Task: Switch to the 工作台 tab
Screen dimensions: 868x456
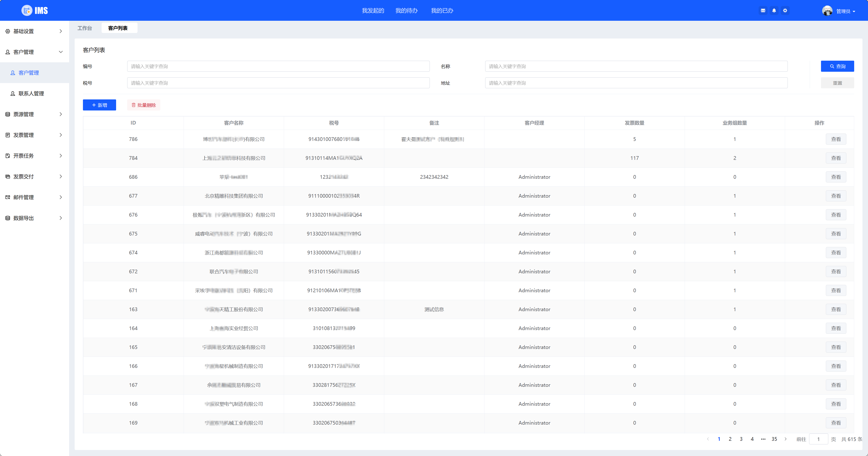Action: pos(85,28)
